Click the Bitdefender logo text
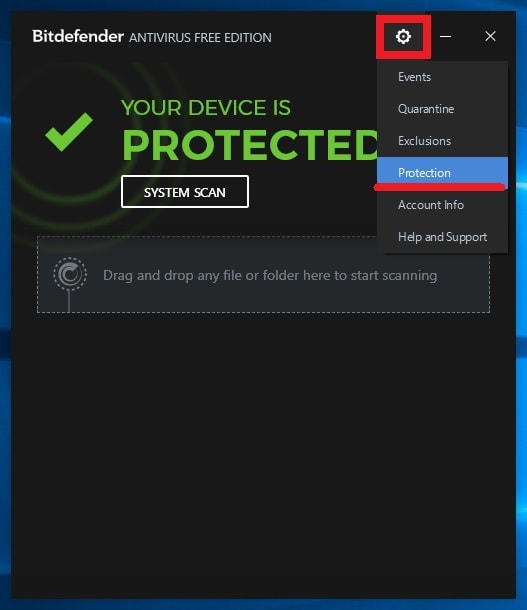Viewport: 527px width, 610px height. point(78,37)
